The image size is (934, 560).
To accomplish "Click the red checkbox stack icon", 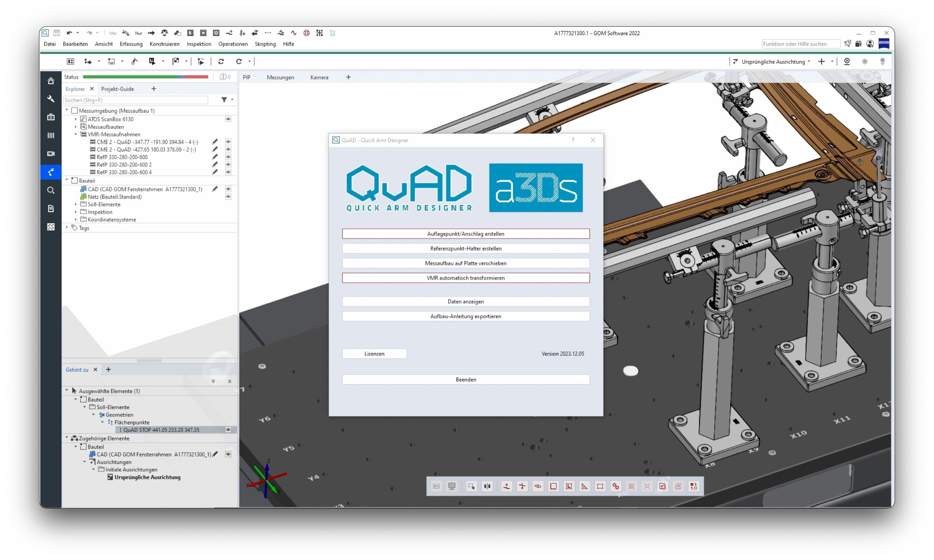I will [x=662, y=486].
